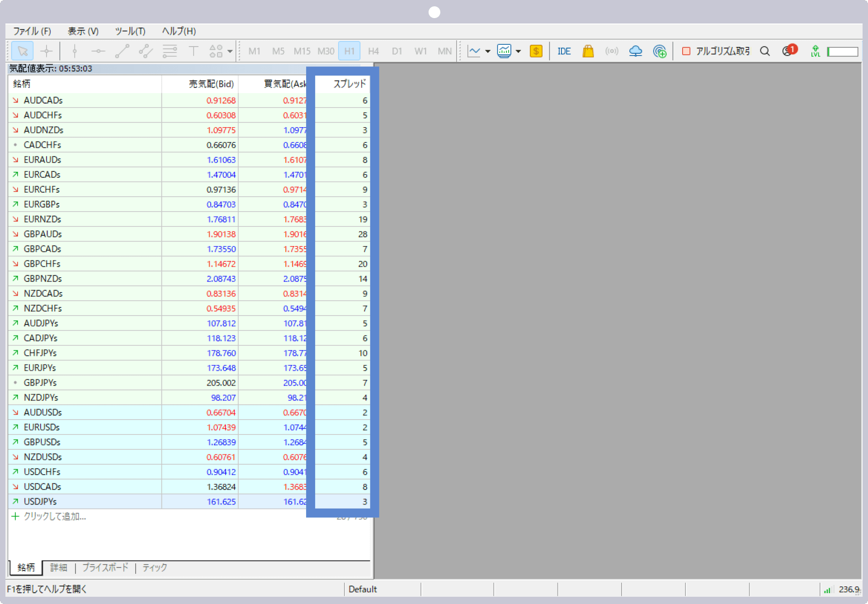Toggle Algo Trading button
868x604 pixels.
pos(715,51)
